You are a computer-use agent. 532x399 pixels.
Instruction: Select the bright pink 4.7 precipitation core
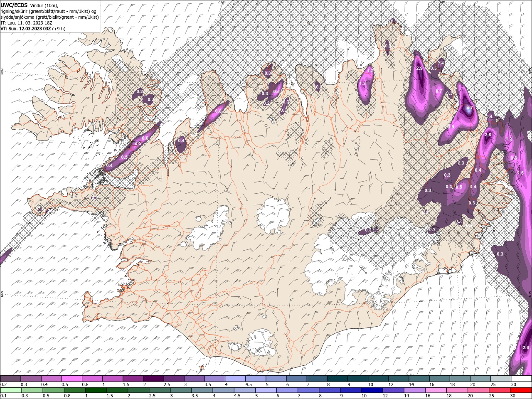click(x=470, y=108)
